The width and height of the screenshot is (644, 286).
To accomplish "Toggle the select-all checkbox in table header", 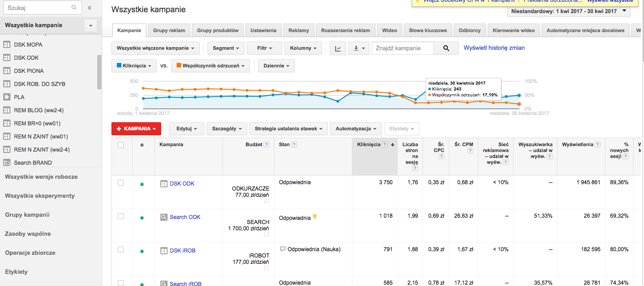I will 120,145.
